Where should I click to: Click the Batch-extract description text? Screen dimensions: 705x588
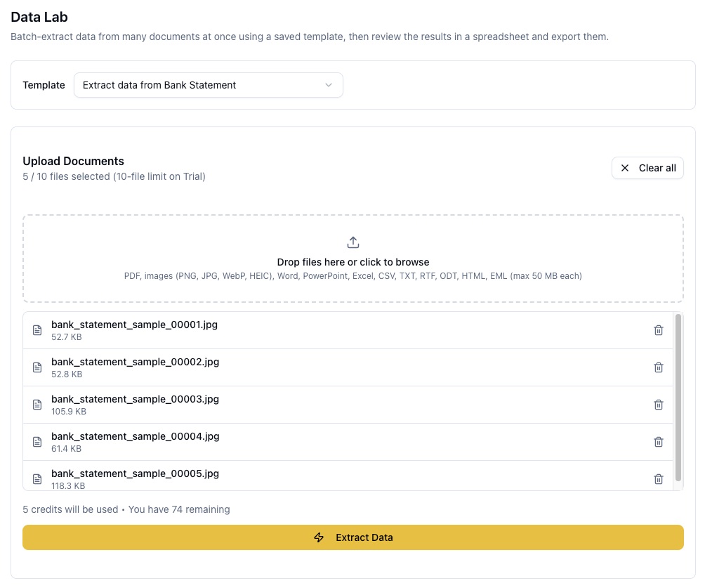pos(310,37)
